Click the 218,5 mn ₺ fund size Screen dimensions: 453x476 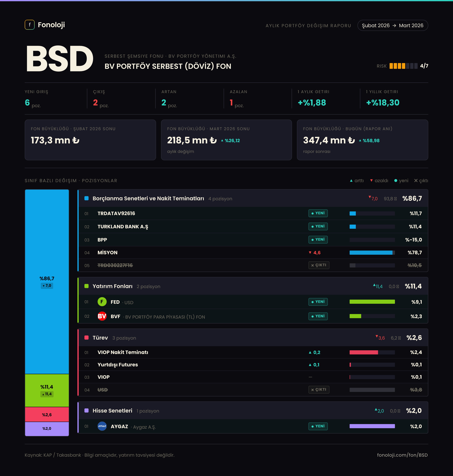pos(192,140)
